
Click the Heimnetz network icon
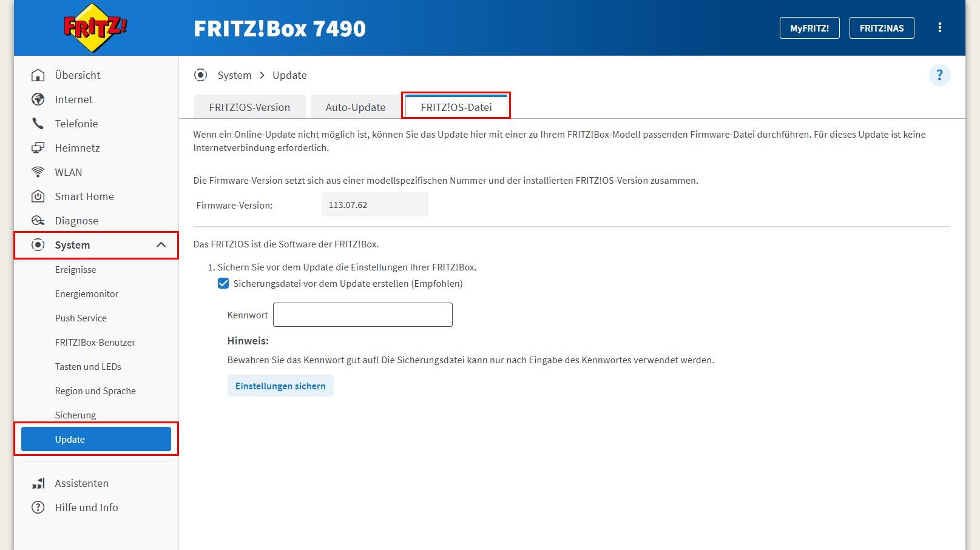[x=38, y=148]
